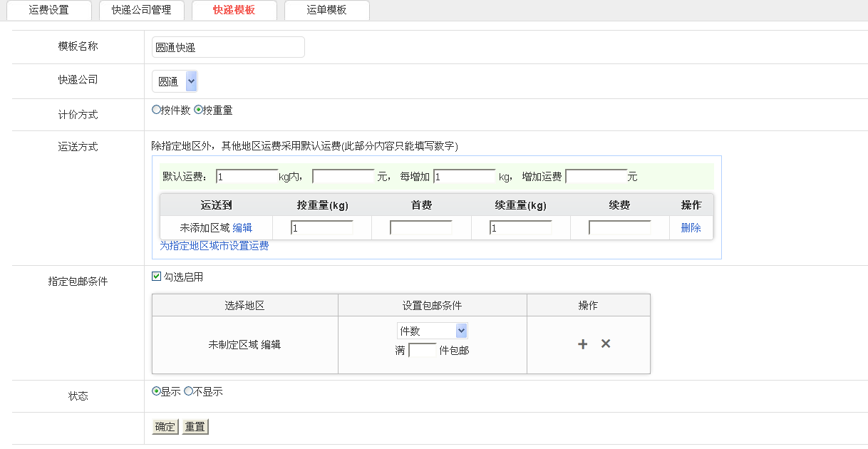This screenshot has height=449, width=868.
Task: Click the 首费 input field in table
Action: pos(420,228)
